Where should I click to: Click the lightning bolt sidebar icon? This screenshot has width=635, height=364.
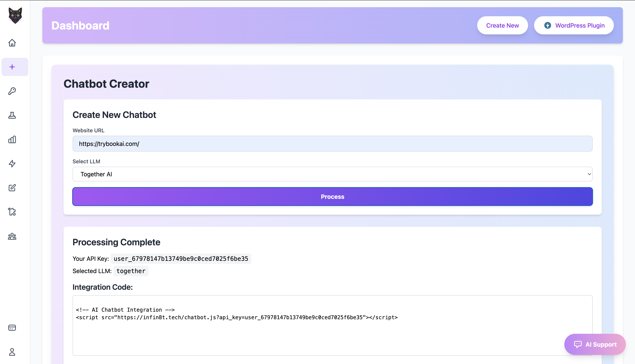pyautogui.click(x=12, y=164)
